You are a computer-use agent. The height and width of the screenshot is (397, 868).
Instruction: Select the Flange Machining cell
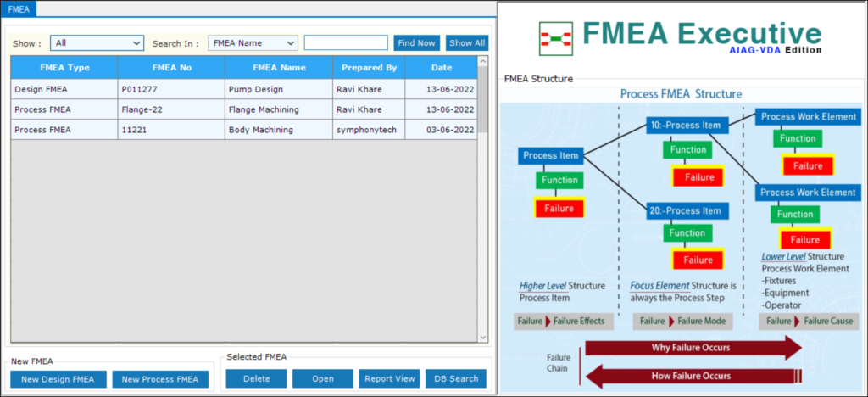click(279, 109)
